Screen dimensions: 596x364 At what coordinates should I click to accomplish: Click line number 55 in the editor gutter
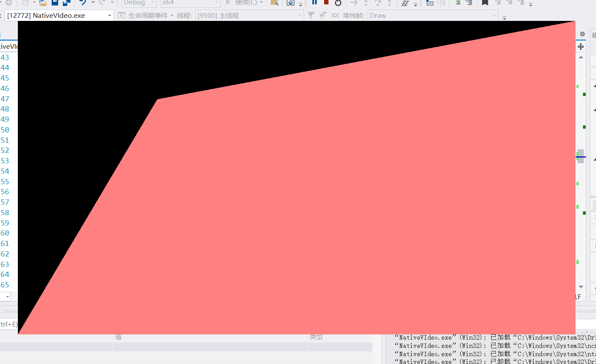[5, 182]
